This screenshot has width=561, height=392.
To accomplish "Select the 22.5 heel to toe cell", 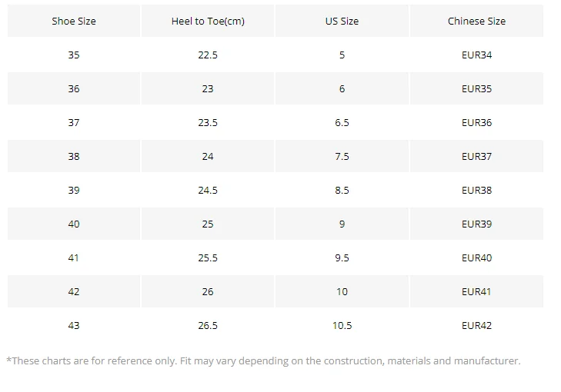I will (x=208, y=55).
